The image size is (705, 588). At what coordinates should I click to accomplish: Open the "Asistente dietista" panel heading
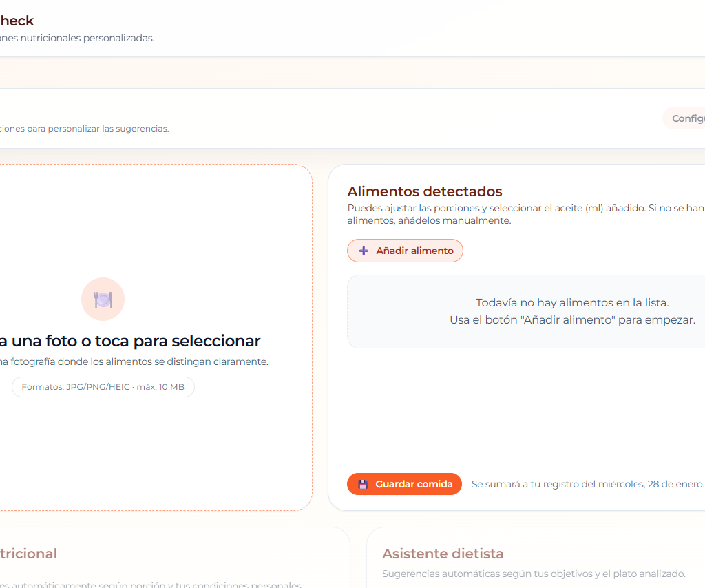(443, 554)
